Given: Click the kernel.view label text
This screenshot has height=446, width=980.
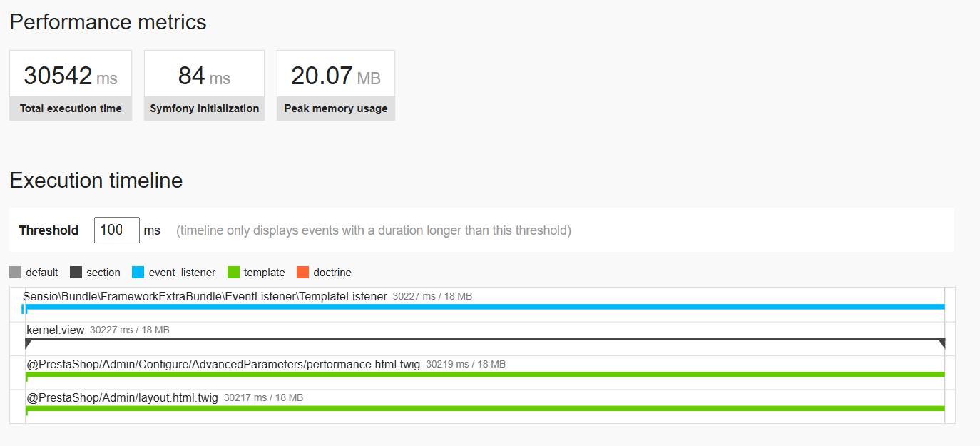Looking at the screenshot, I should (56, 330).
